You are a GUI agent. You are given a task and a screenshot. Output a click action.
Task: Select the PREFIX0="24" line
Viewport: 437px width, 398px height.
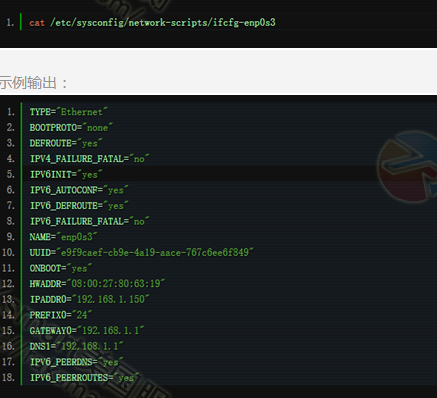(x=61, y=315)
